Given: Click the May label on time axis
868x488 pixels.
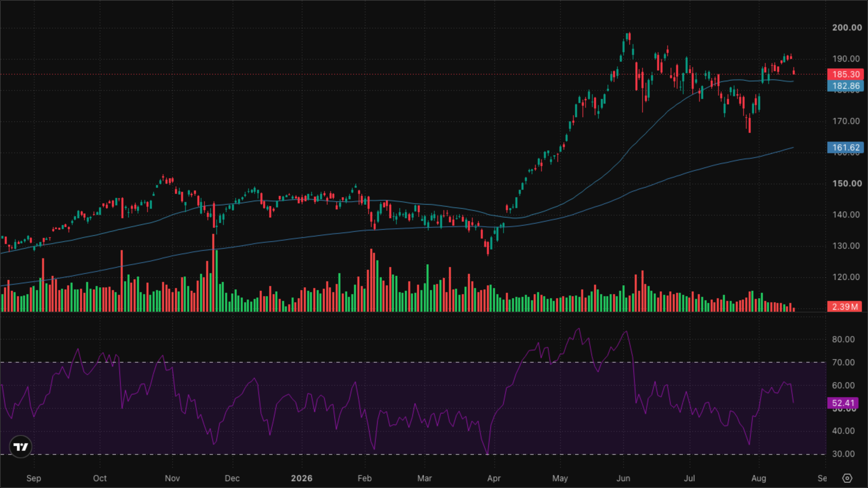Looking at the screenshot, I should 560,479.
